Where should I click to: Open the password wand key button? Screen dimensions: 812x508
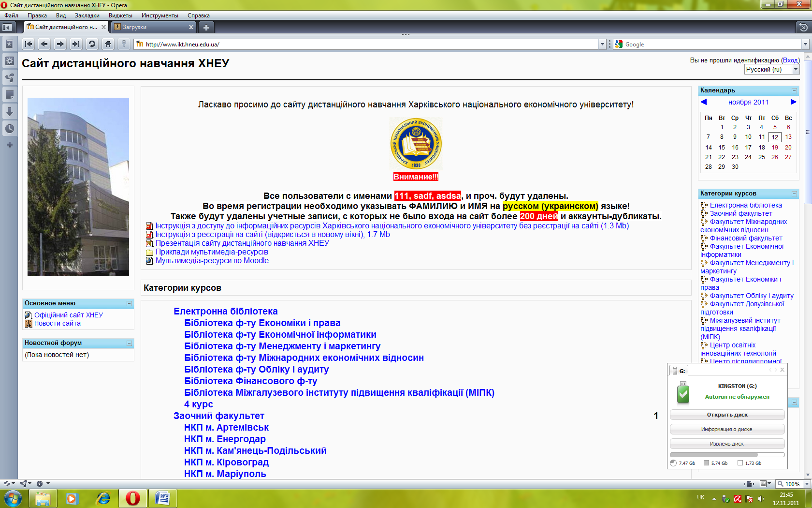pos(124,44)
